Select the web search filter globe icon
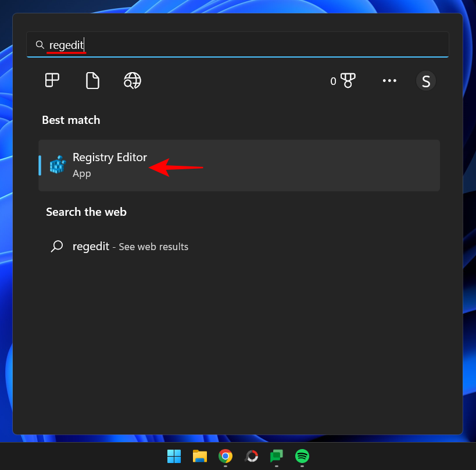 coord(132,80)
